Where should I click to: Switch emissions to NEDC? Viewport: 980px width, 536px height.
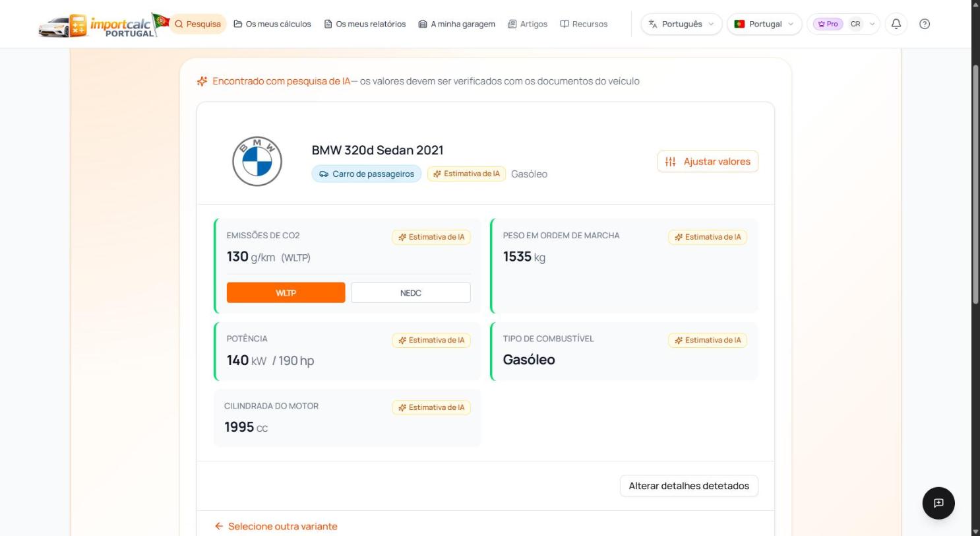[x=410, y=292]
